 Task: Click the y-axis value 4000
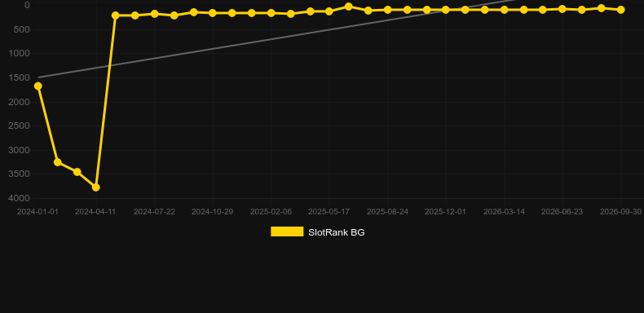20,198
